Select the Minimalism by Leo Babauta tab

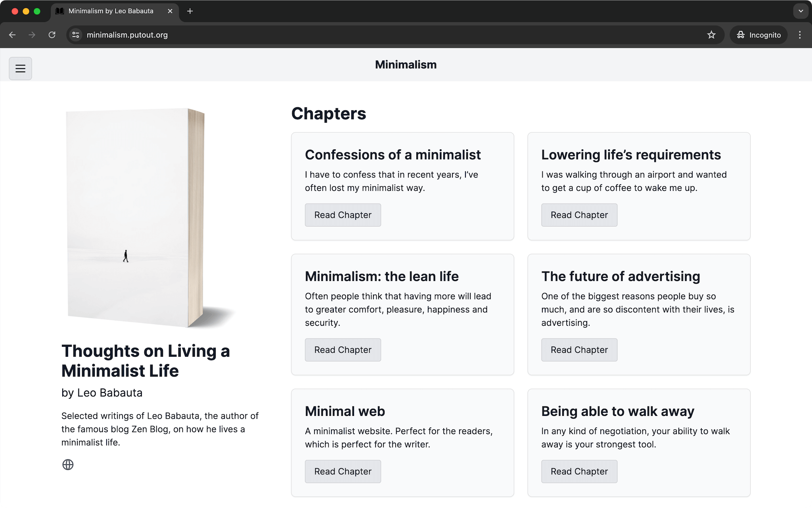115,11
